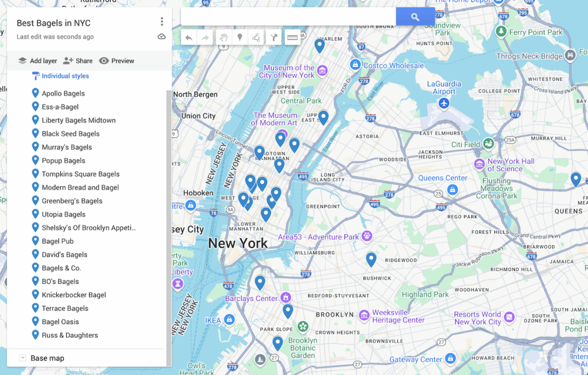Click the New York Hall of Science icon
This screenshot has width=588, height=375.
pyautogui.click(x=479, y=164)
